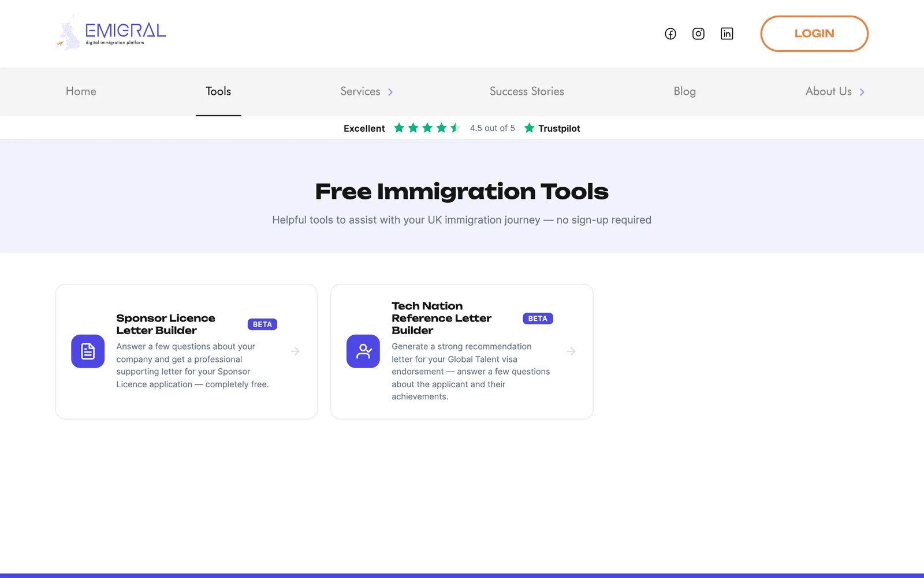Click the Trustpilot text link
The image size is (924, 578).
tap(559, 128)
